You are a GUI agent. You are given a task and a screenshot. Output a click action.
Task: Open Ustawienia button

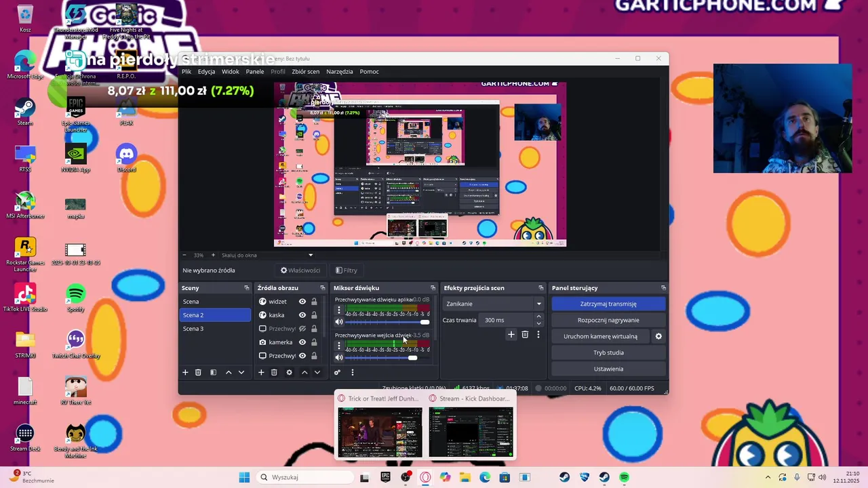608,369
